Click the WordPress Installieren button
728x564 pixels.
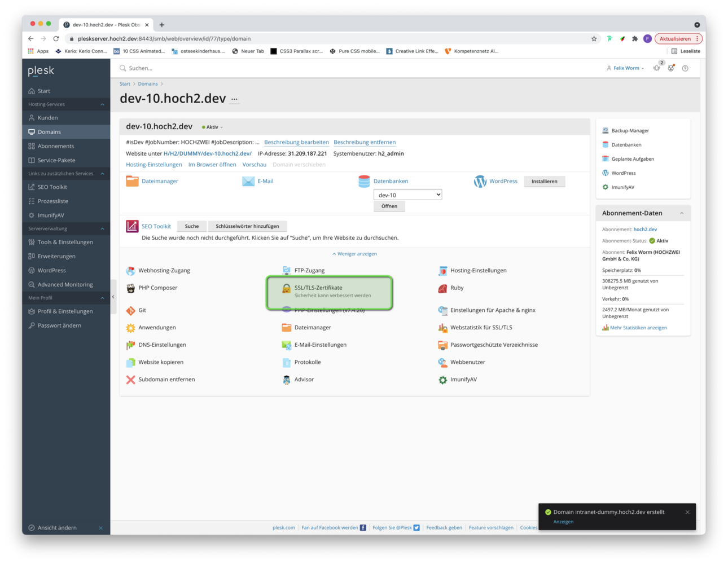(544, 182)
